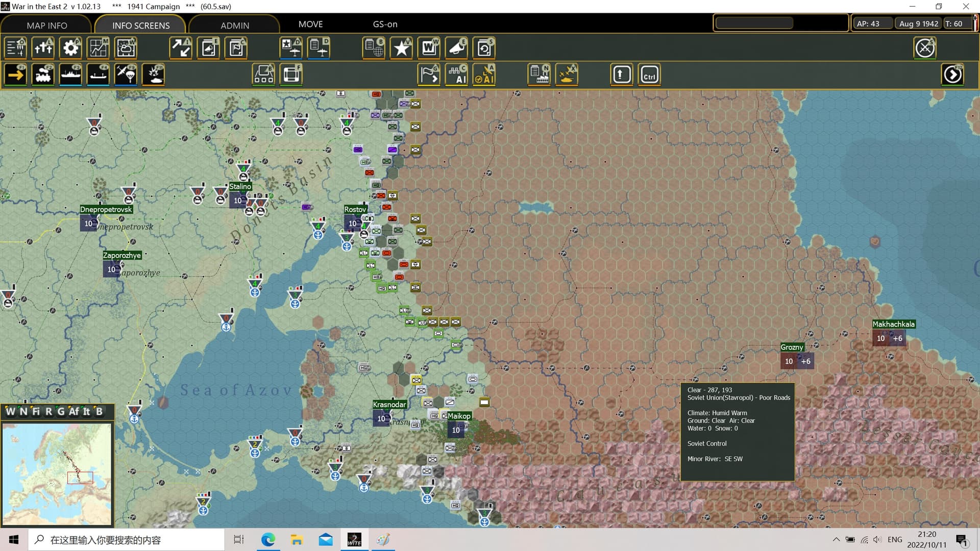Screen dimensions: 980x551
Task: Click the end turn arrow button (F12)
Action: [x=952, y=74]
